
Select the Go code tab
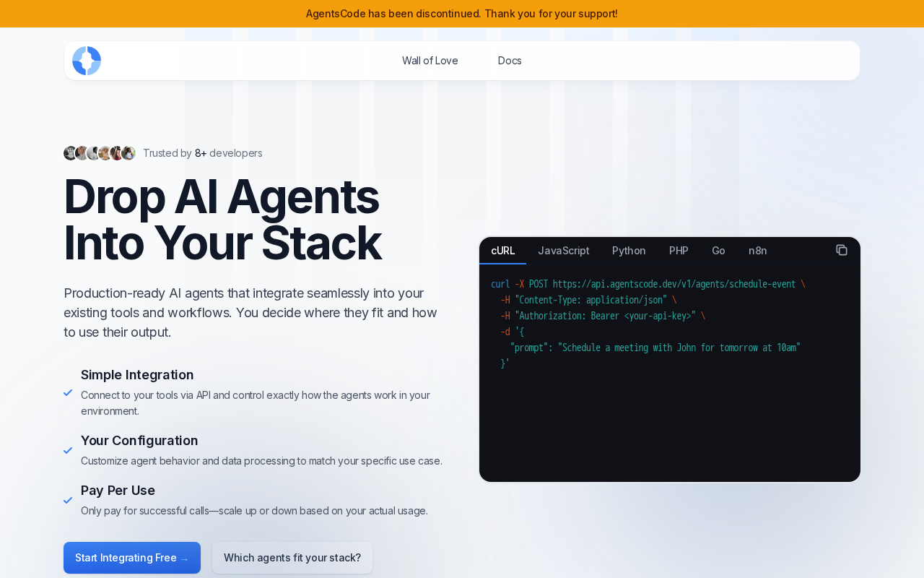pyautogui.click(x=718, y=251)
